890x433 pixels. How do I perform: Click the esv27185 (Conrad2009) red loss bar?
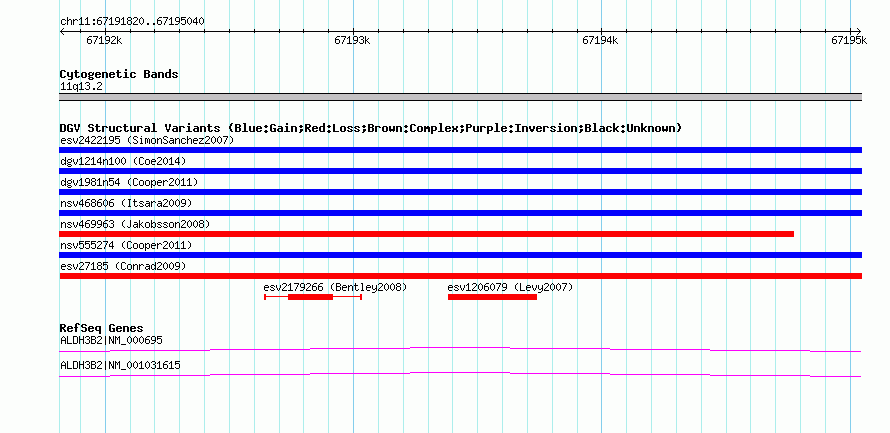pos(460,276)
